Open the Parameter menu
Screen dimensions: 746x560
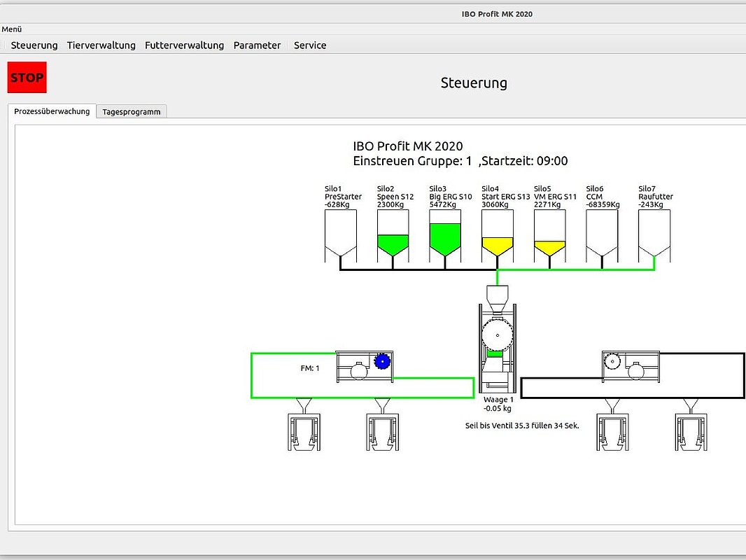click(257, 45)
